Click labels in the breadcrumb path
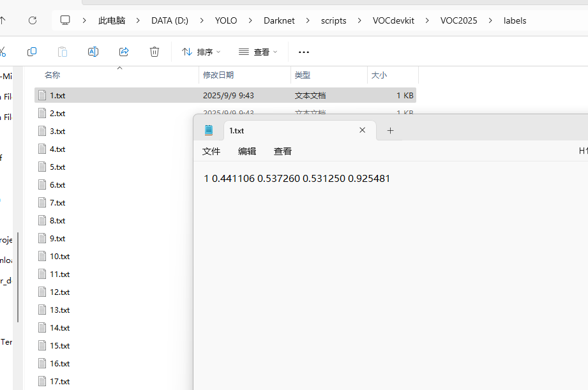 (x=515, y=20)
